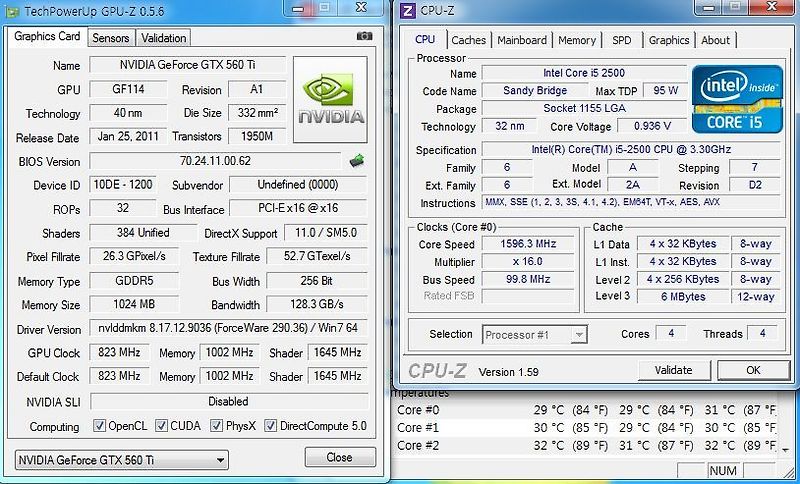Click the CPU instructions list field
Viewport: 800px width, 484px height.
(x=631, y=202)
